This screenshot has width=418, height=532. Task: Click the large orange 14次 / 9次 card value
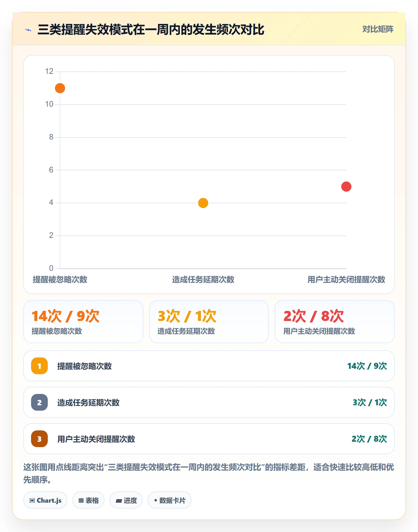(x=65, y=316)
